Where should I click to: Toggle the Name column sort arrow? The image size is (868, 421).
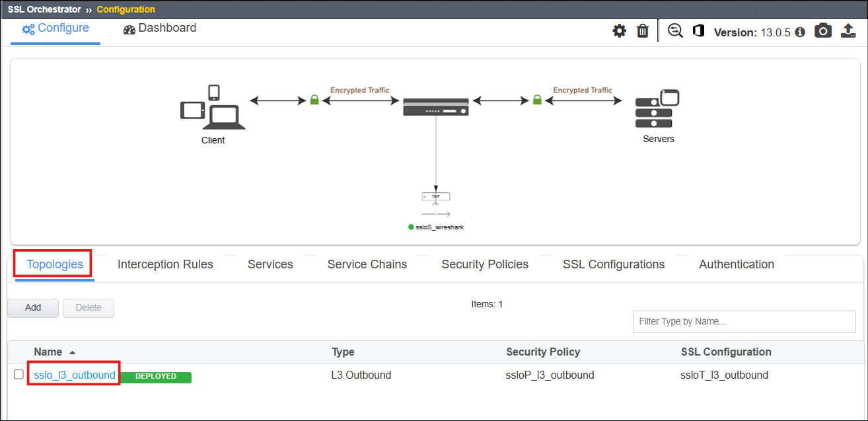tap(72, 352)
